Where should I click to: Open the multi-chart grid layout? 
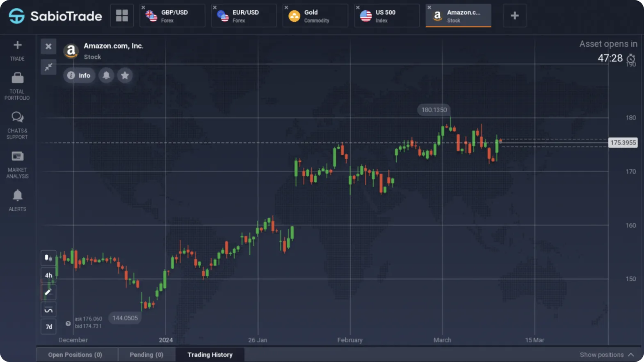coord(122,16)
